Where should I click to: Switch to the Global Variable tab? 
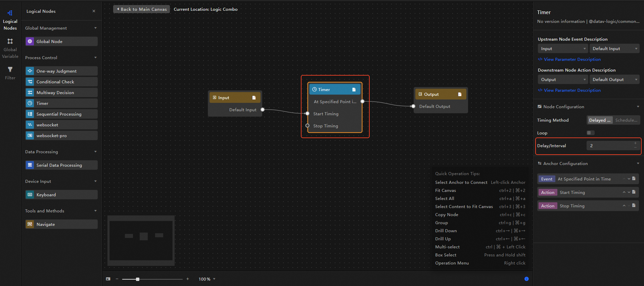tap(10, 48)
